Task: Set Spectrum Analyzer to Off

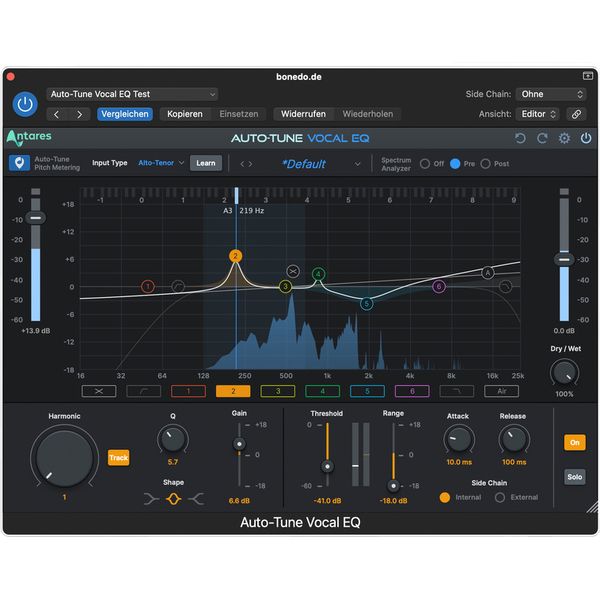Action: coord(425,163)
